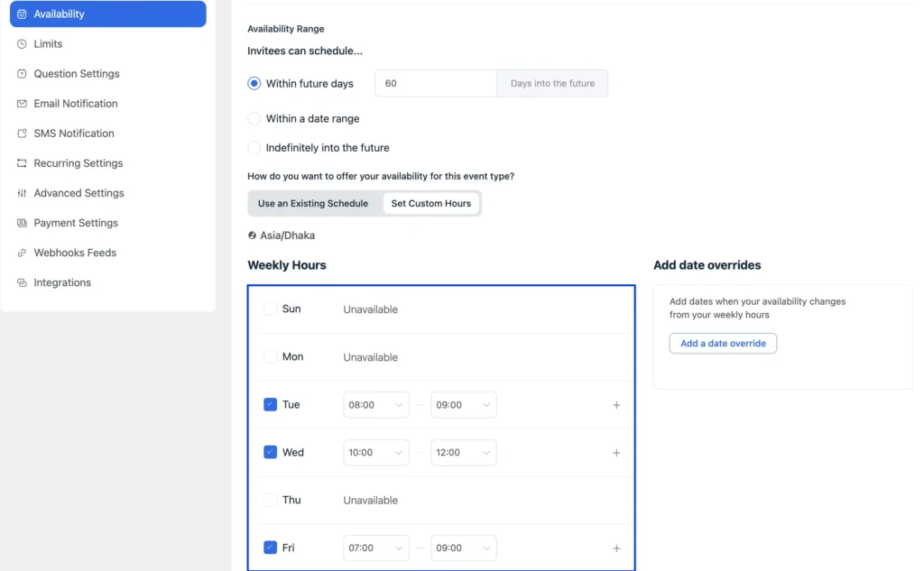Click the Recurring Settings loop icon
Viewport: 924px width, 571px height.
(x=22, y=163)
